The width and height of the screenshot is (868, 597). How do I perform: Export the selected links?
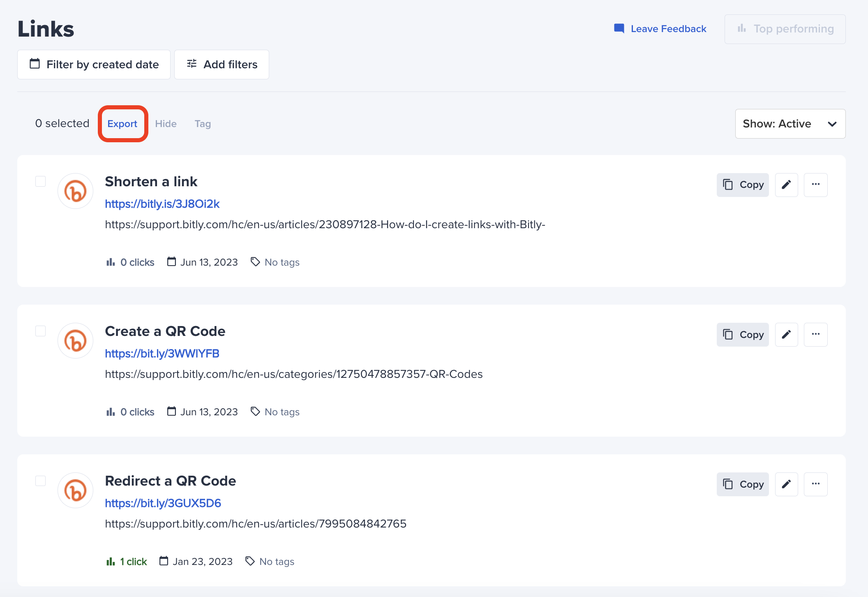coord(122,124)
